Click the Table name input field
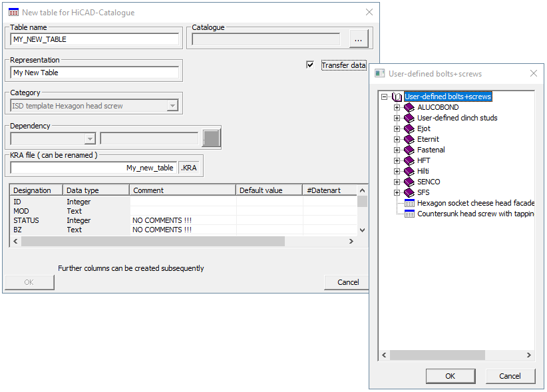The height and width of the screenshot is (392, 547). [x=94, y=39]
